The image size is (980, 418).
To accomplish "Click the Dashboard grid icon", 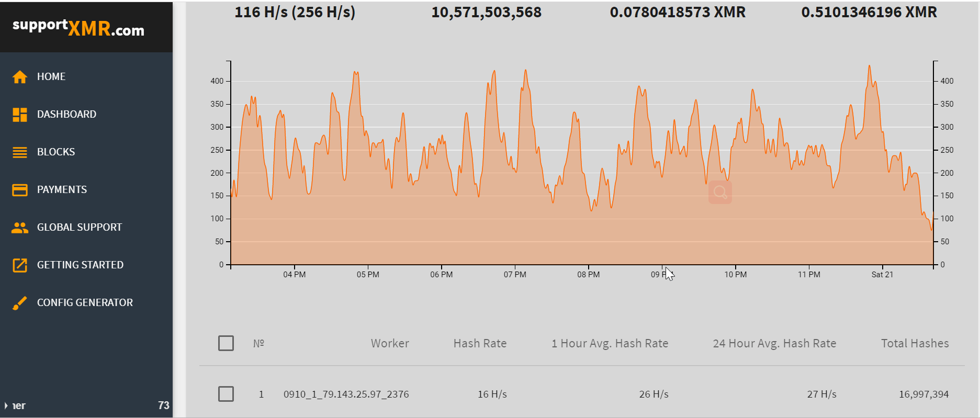I will (x=20, y=115).
